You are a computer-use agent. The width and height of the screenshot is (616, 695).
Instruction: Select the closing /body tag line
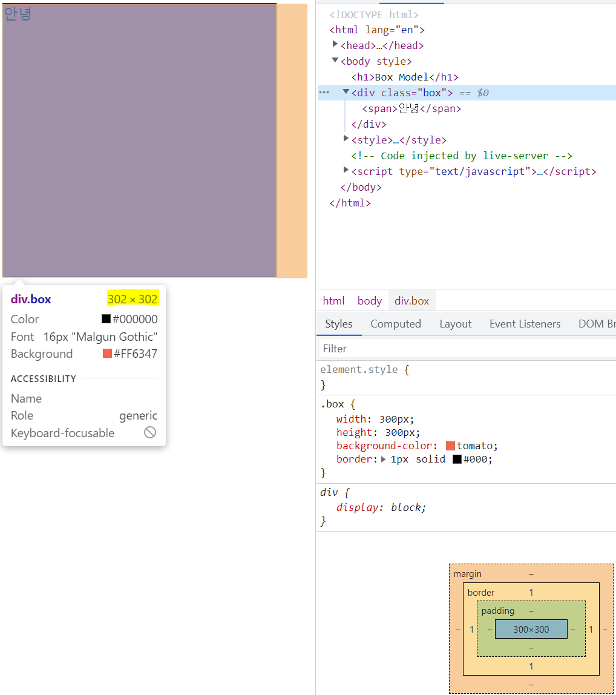coord(361,188)
